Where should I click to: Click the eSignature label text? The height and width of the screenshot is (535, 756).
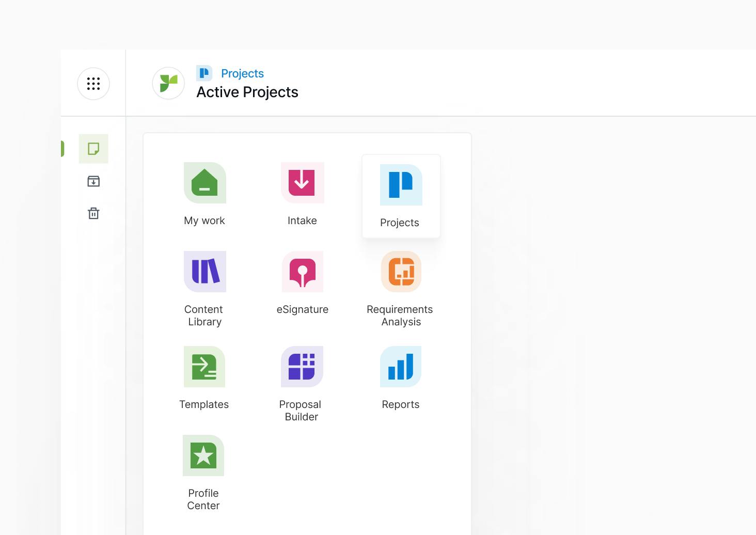(x=303, y=309)
